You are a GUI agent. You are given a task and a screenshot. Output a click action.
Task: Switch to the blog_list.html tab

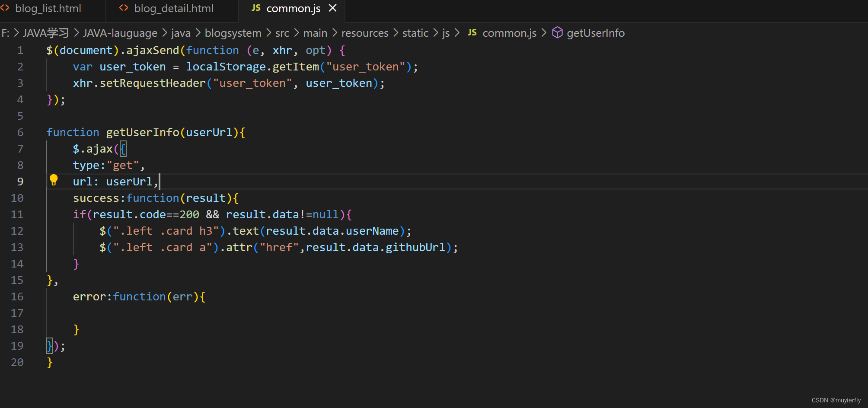coord(48,9)
